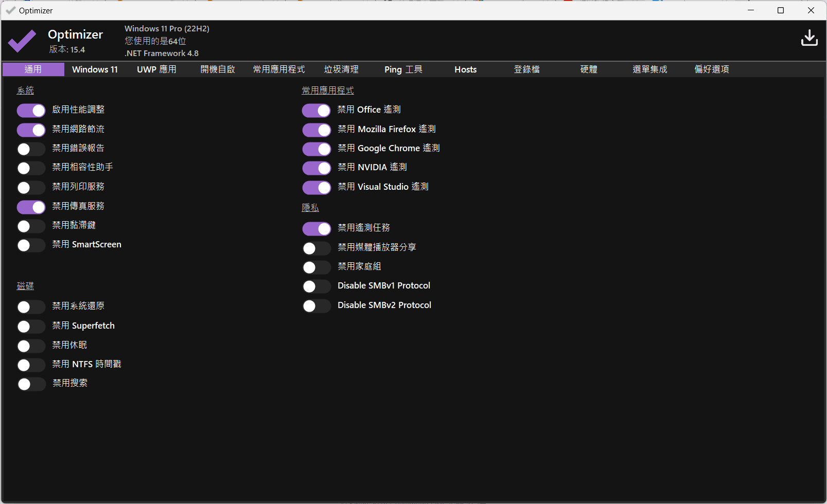Enable 禁用媒體播放器分享
Screen dimensions: 827x504
click(316, 248)
